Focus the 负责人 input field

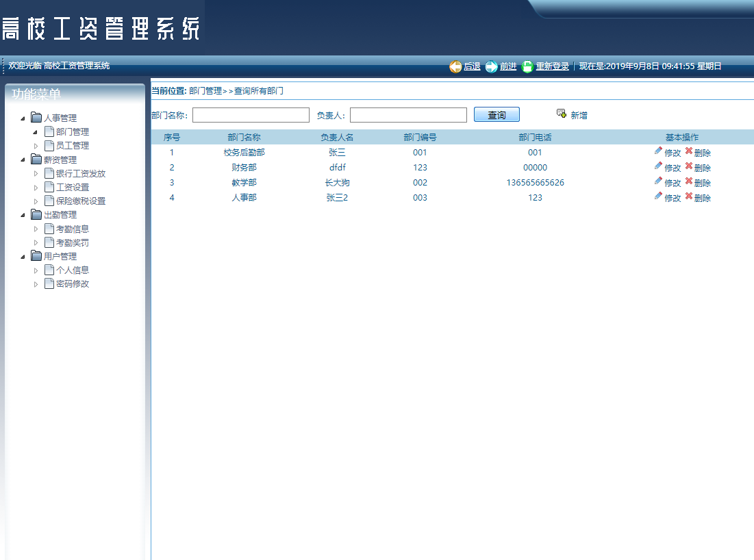408,115
